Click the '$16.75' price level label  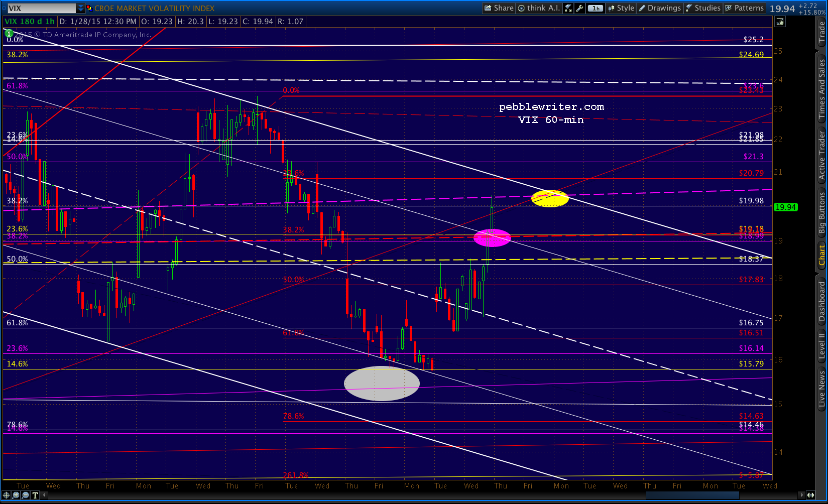(751, 323)
